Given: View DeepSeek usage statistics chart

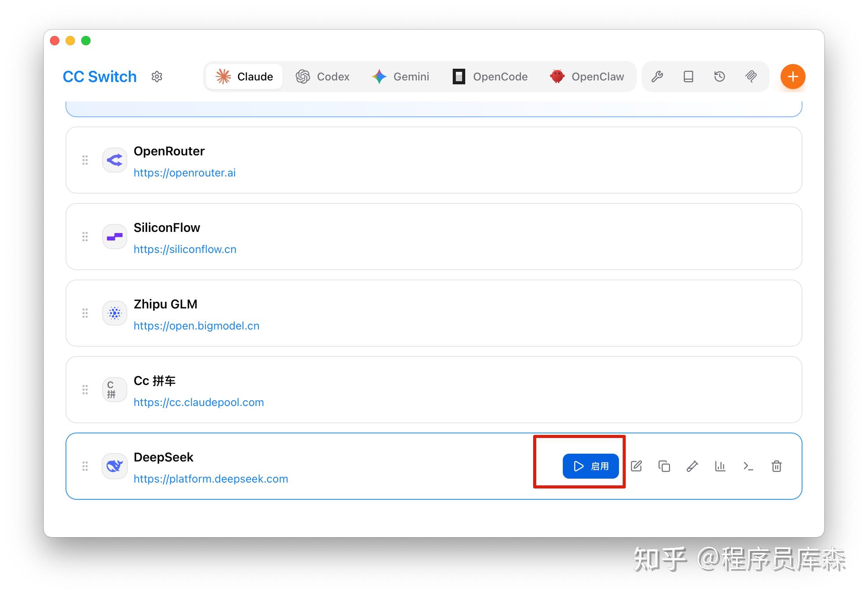Looking at the screenshot, I should click(720, 466).
